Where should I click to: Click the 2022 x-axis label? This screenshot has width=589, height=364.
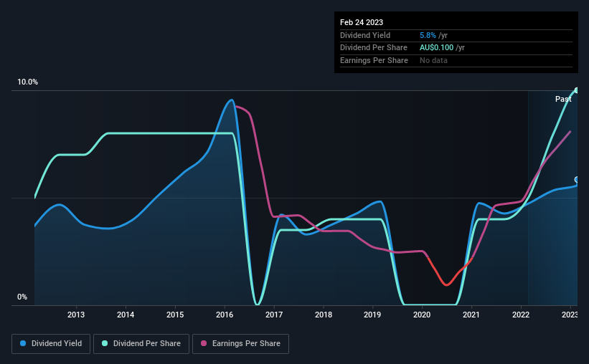(521, 315)
